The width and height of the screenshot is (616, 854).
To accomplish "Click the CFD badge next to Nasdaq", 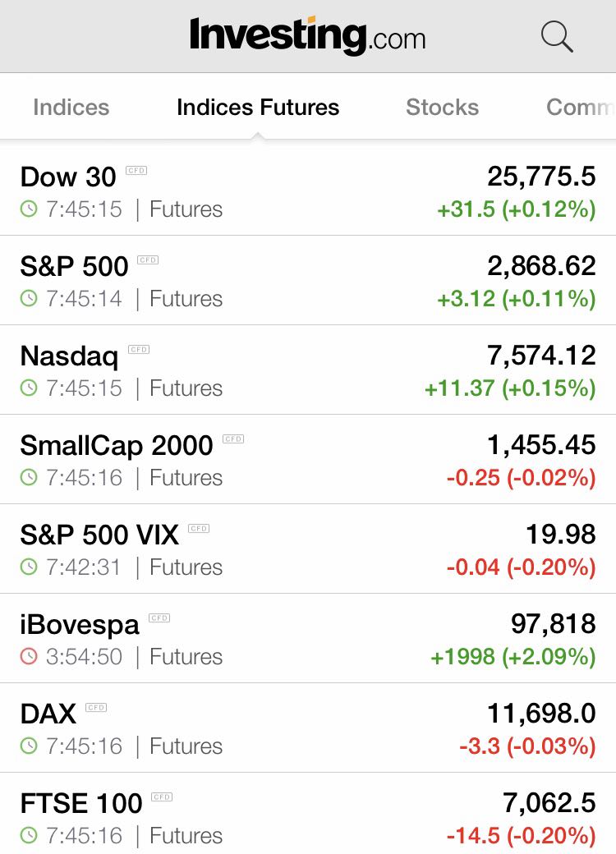I will coord(139,350).
